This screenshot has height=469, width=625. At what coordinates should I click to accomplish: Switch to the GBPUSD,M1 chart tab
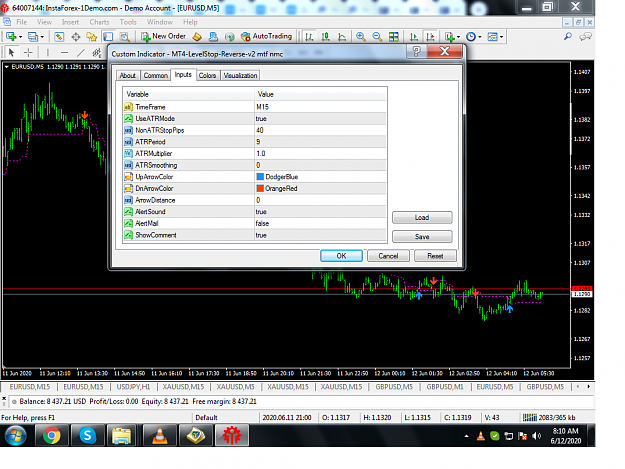445,387
